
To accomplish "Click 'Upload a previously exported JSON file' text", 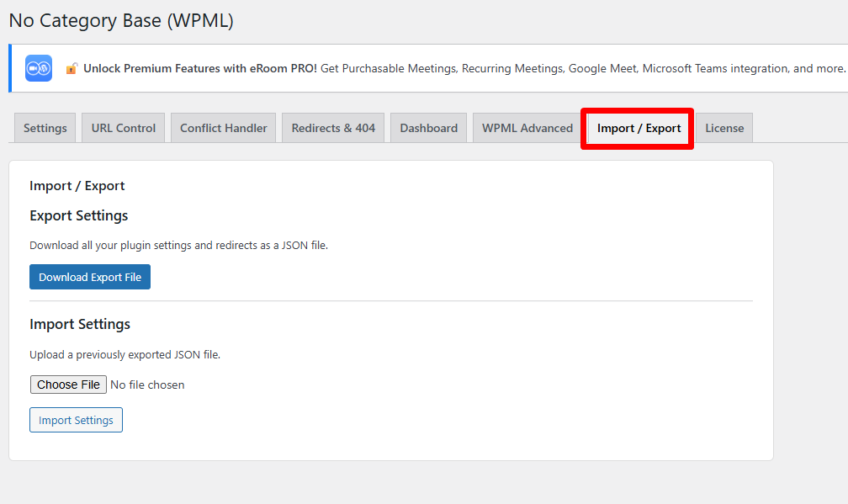I will 125,355.
